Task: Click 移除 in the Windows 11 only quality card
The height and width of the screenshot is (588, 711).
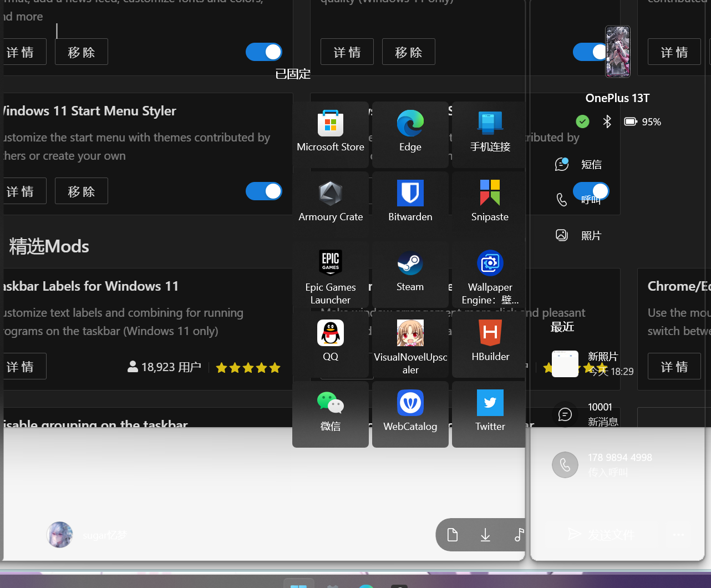Action: [x=409, y=52]
